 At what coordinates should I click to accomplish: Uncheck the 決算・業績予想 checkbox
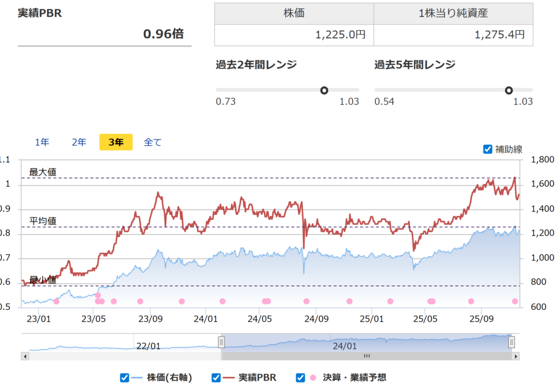click(x=300, y=377)
